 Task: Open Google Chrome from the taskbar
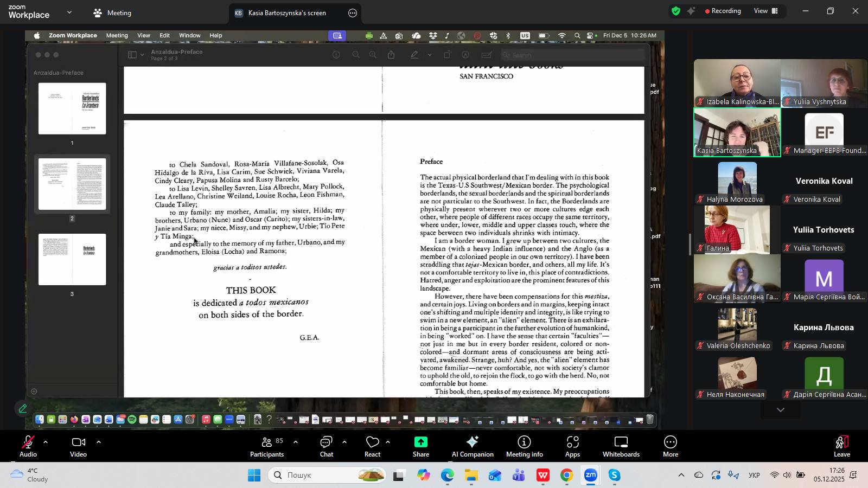point(566,476)
